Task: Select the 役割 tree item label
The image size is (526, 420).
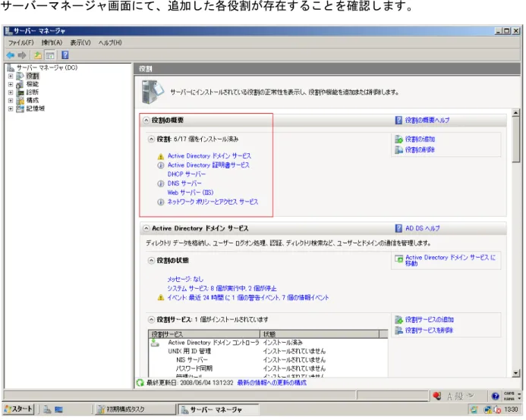Action: 33,76
